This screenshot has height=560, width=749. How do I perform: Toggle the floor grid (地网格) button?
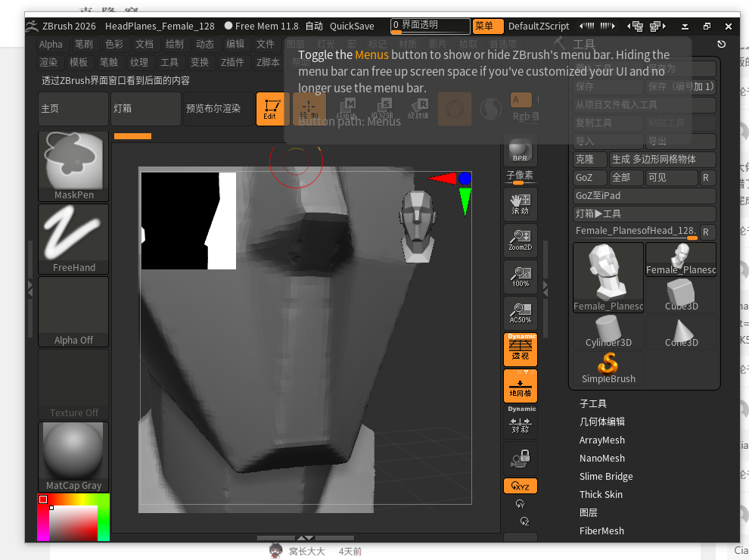[520, 385]
